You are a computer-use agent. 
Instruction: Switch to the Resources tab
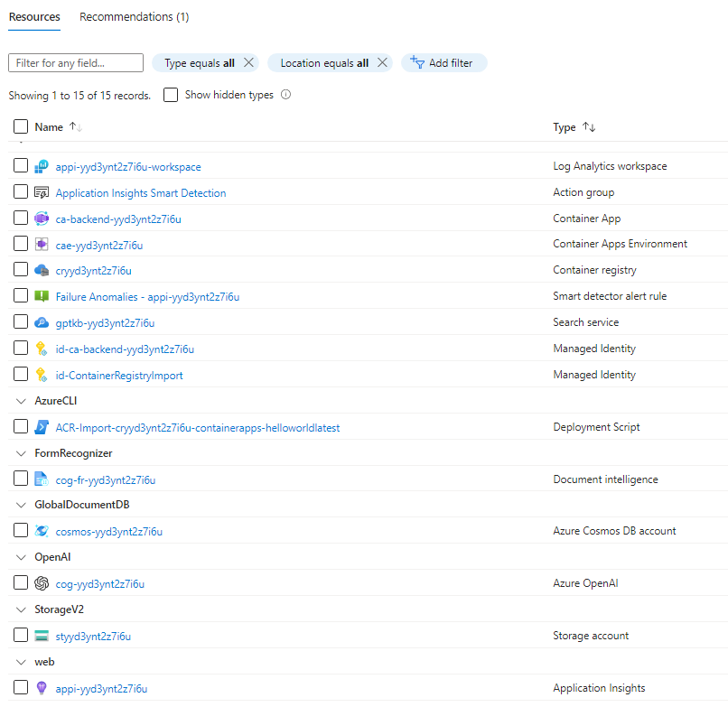pos(34,17)
